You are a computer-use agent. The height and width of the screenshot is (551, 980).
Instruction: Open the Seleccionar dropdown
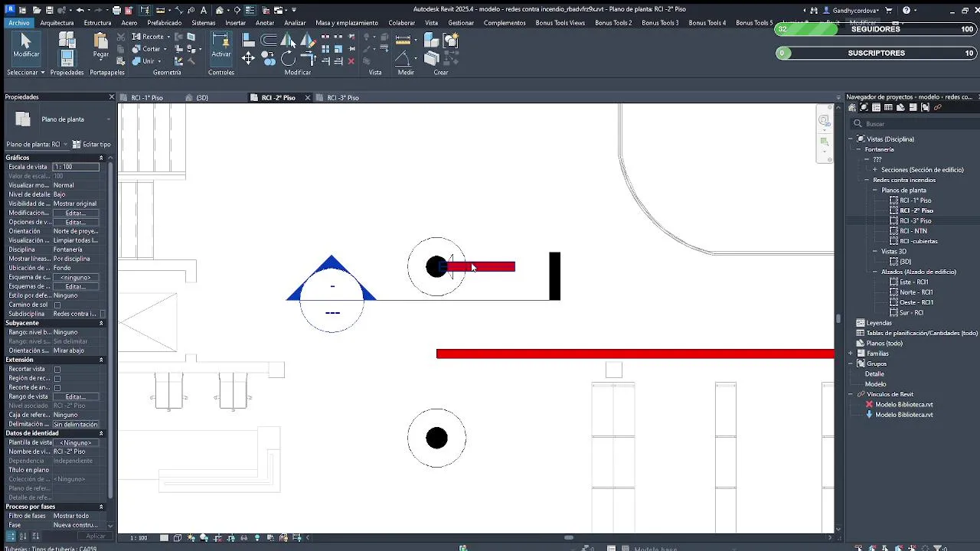[26, 73]
